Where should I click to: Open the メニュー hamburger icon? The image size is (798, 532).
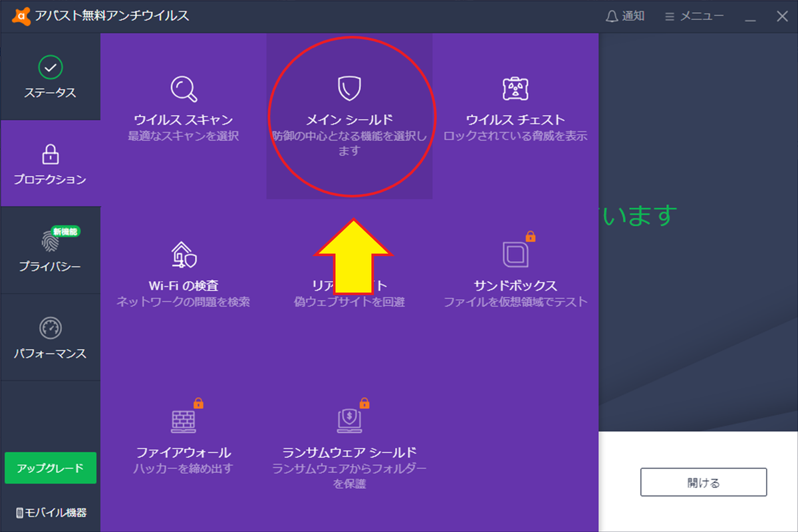[670, 16]
